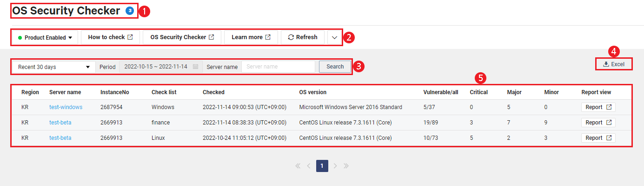Open test-beta link in the Linux row
Screen dimensions: 644x186
(x=60, y=138)
